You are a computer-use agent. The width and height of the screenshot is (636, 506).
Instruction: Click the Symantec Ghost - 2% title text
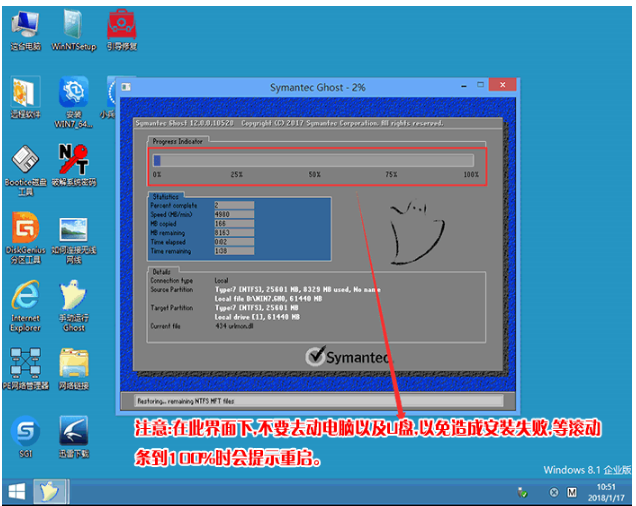pyautogui.click(x=318, y=87)
